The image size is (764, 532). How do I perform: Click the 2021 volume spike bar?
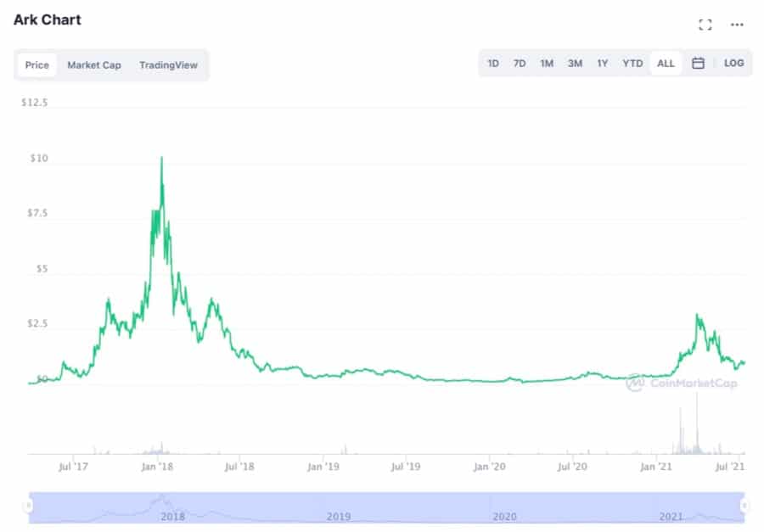click(697, 424)
